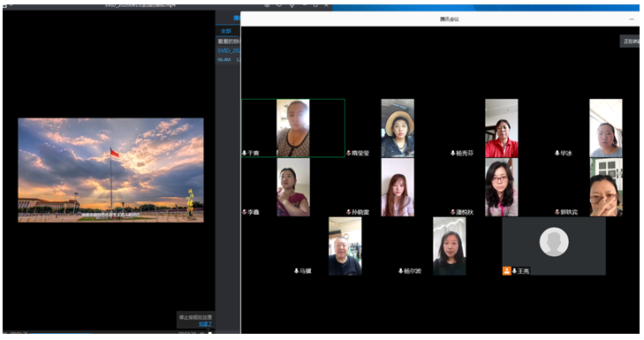644x340 pixels.
Task: Select 杨秀芬's video with the red jacket
Action: point(502,128)
